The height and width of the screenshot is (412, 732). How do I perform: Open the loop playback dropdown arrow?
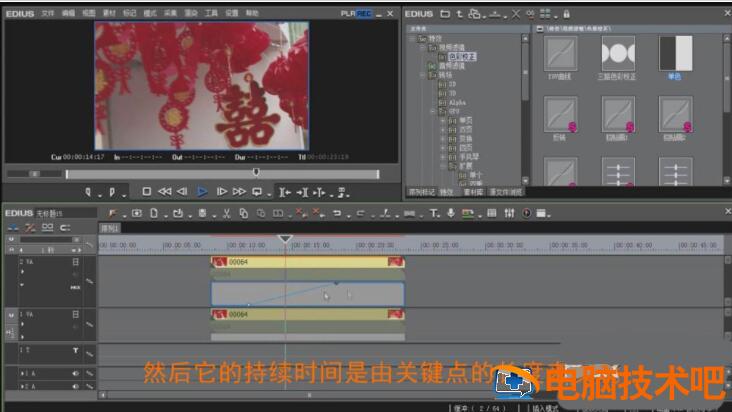269,194
